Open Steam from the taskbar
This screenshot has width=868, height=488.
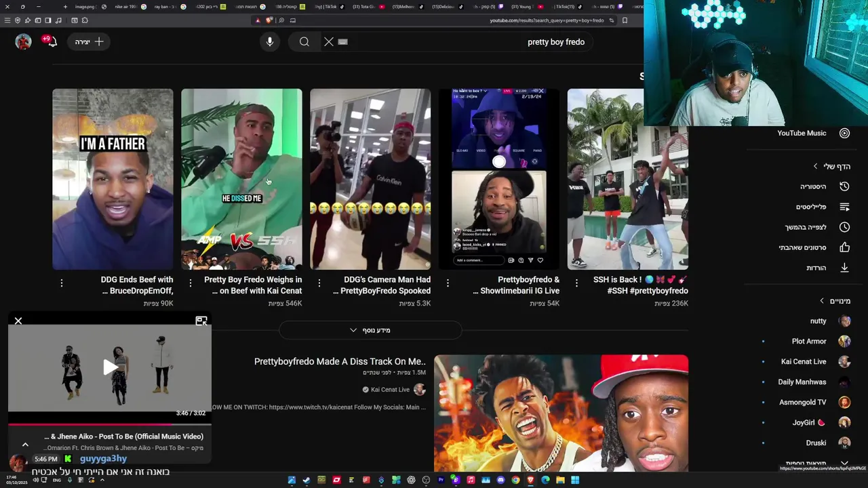pos(307,480)
